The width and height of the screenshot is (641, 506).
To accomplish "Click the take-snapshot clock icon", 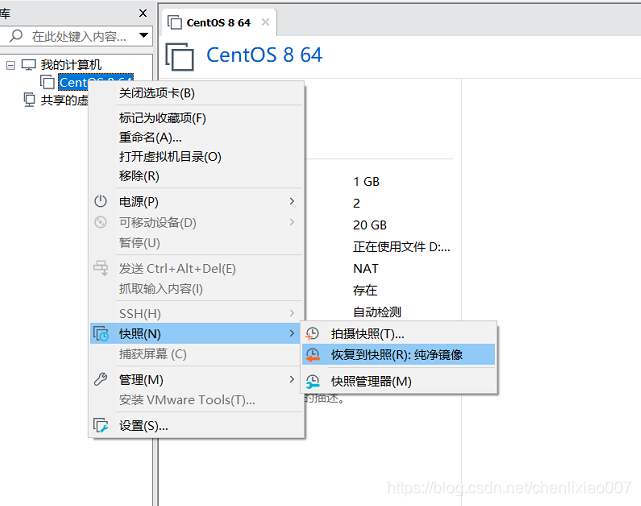I will (x=312, y=334).
